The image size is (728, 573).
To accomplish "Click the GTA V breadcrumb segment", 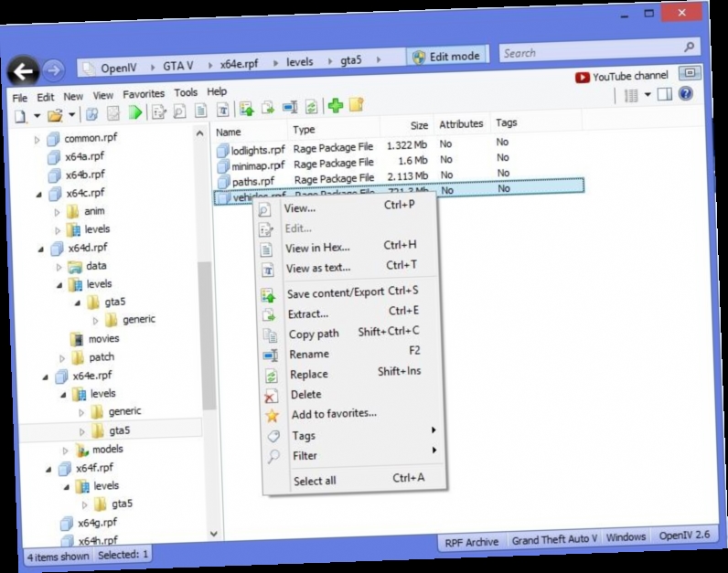I will tap(177, 66).
